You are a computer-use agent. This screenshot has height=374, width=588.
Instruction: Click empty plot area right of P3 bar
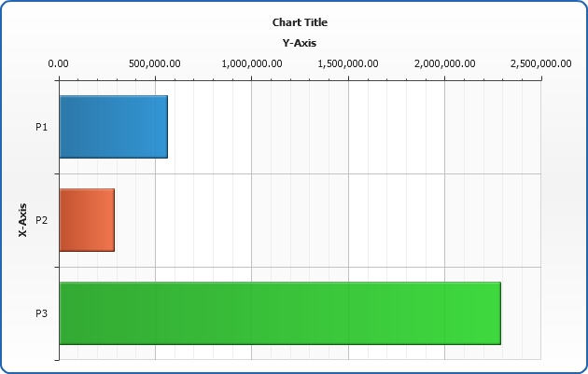[522, 313]
